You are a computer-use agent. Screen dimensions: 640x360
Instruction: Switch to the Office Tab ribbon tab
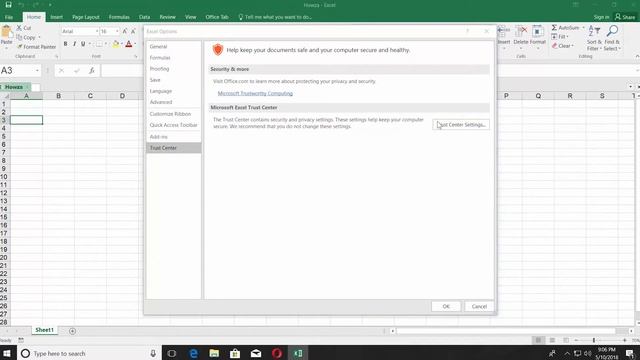tap(217, 17)
